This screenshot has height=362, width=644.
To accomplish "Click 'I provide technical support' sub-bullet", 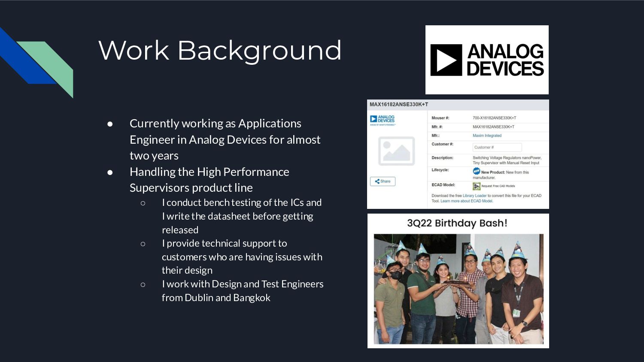I will click(242, 256).
